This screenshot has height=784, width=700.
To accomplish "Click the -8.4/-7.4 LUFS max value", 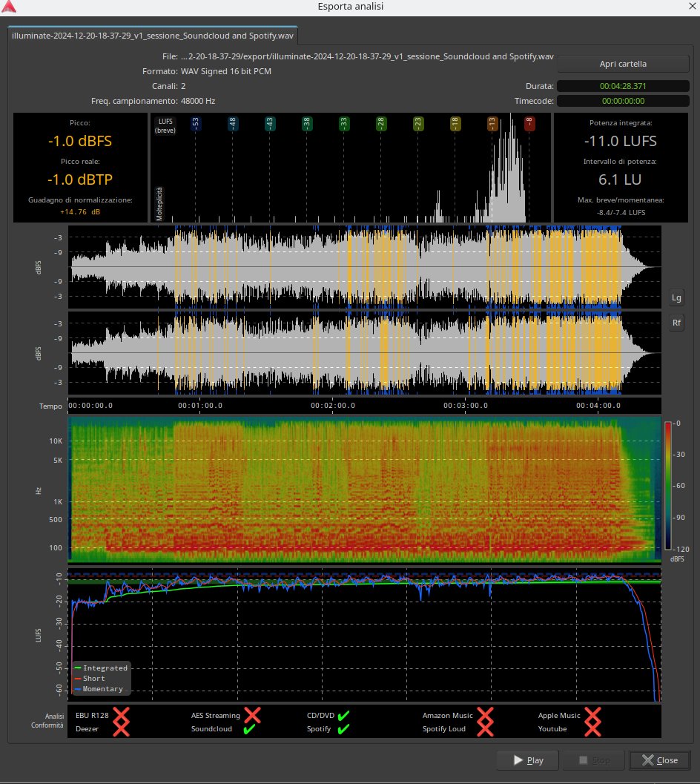I will 621,212.
